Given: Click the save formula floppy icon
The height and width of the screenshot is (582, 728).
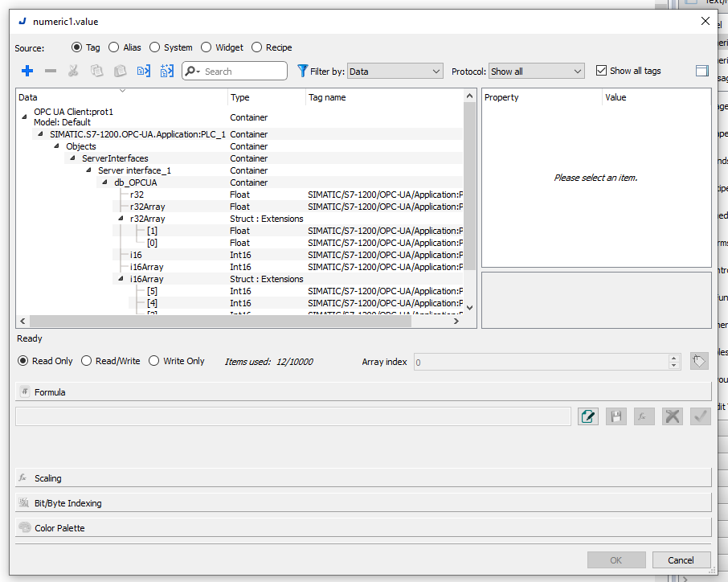Looking at the screenshot, I should tap(616, 416).
